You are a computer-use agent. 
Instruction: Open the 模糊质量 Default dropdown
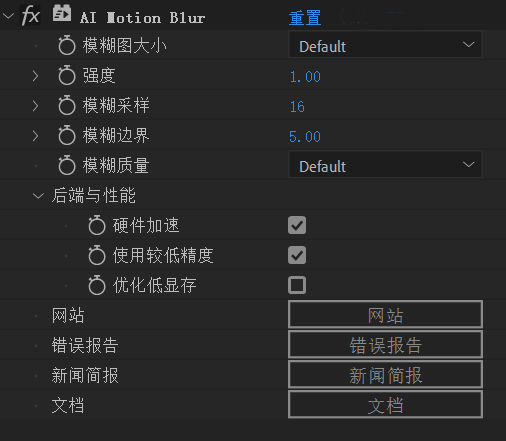(385, 165)
